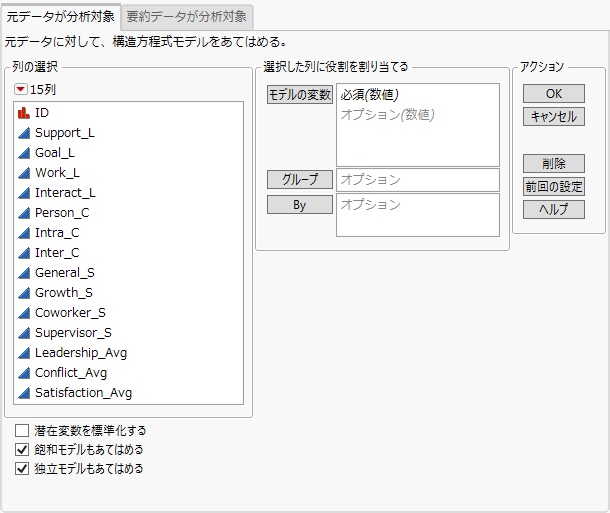This screenshot has width=610, height=513.
Task: Click the キャンセル button
Action: click(554, 116)
